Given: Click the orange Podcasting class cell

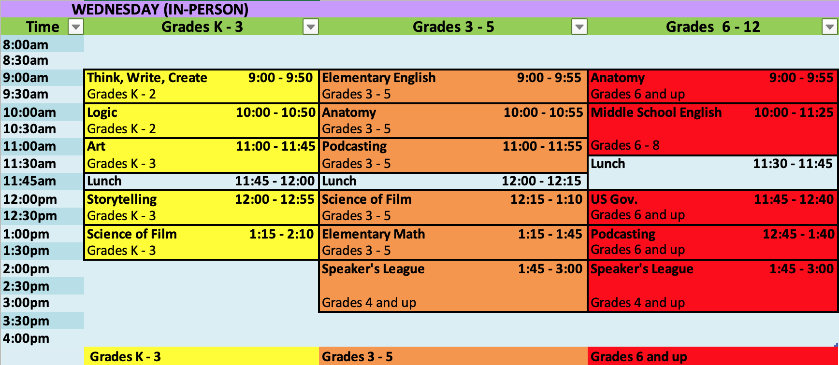Looking at the screenshot, I should (x=453, y=155).
